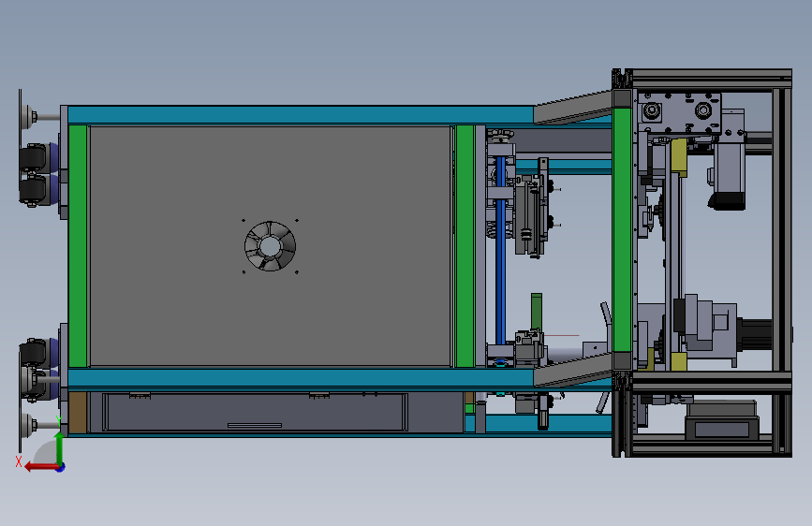Image resolution: width=812 pixels, height=526 pixels.
Task: Select the small dark green upright post
Action: coord(537,311)
